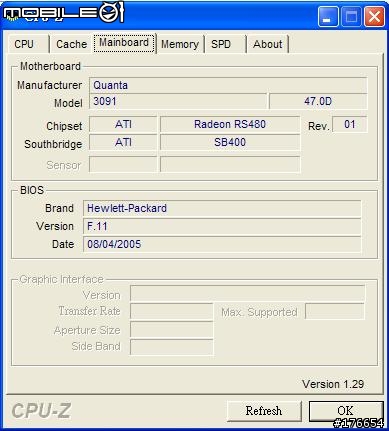Image resolution: width=389 pixels, height=431 pixels.
Task: Select the SB400 southbridge value
Action: click(x=230, y=143)
